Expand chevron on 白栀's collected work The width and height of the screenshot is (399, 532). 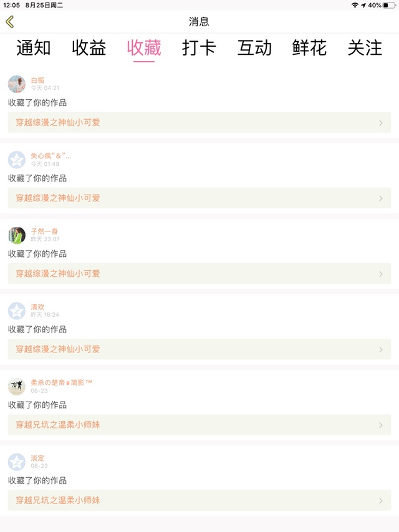coord(381,123)
